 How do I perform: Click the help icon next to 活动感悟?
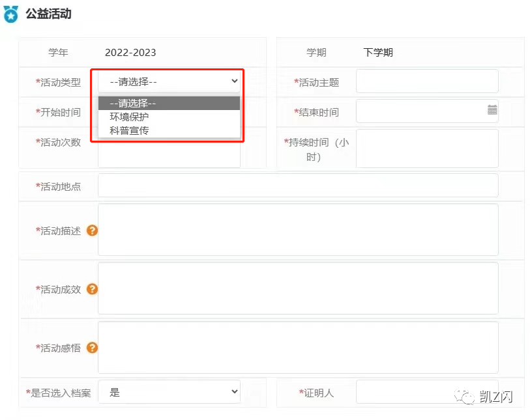point(92,348)
